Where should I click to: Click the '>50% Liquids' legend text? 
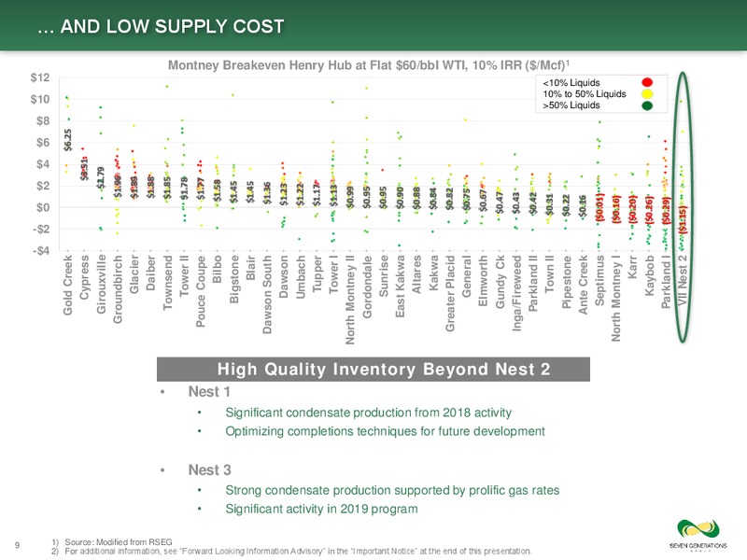pyautogui.click(x=571, y=105)
